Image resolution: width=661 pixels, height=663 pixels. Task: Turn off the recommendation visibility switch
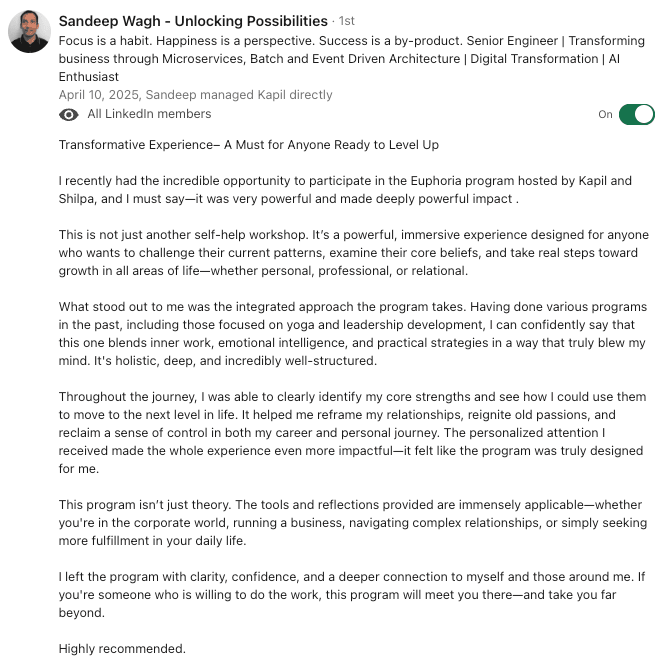point(636,114)
